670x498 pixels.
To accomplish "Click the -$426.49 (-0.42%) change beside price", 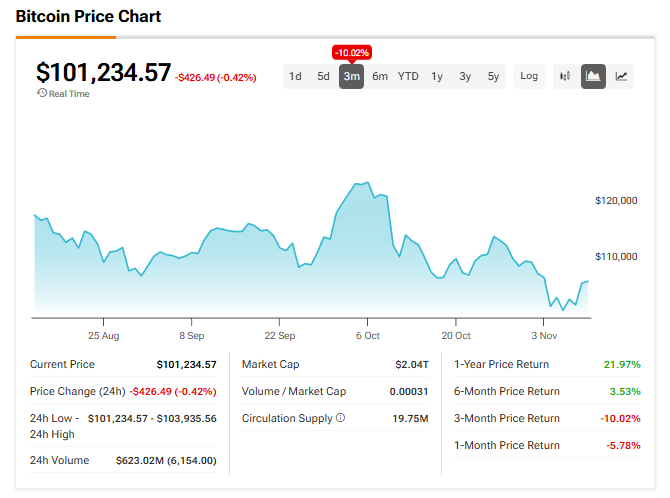I will [x=215, y=77].
